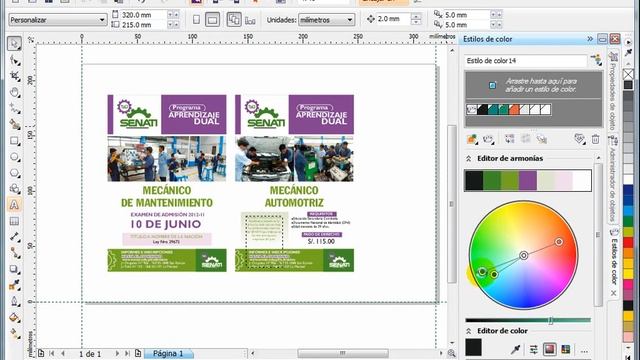Pick the purple swatch in harmony editor

point(528,180)
